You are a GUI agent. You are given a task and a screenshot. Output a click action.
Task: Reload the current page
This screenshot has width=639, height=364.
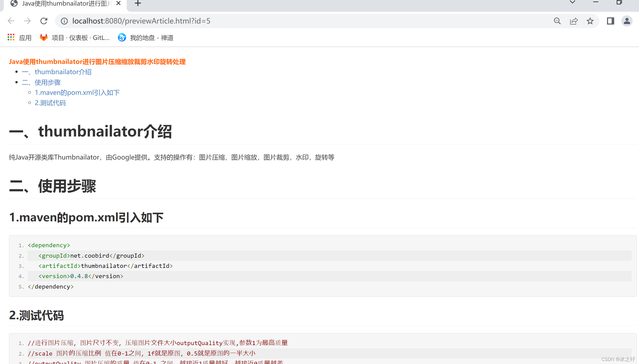click(44, 21)
